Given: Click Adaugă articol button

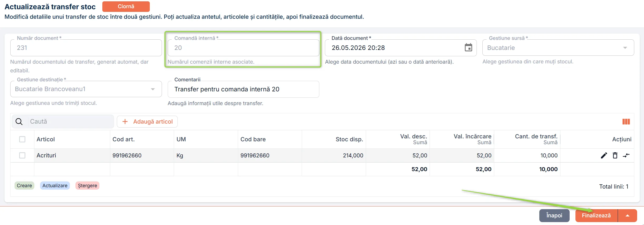Looking at the screenshot, I should [147, 121].
